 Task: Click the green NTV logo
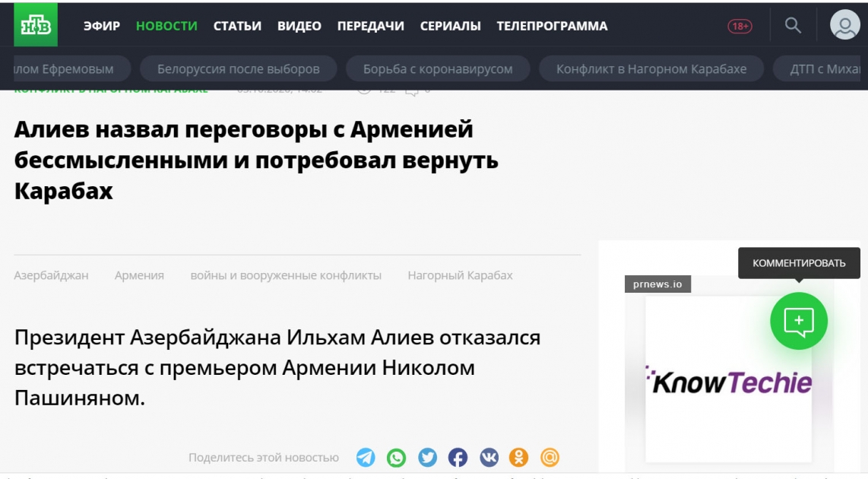[x=36, y=25]
